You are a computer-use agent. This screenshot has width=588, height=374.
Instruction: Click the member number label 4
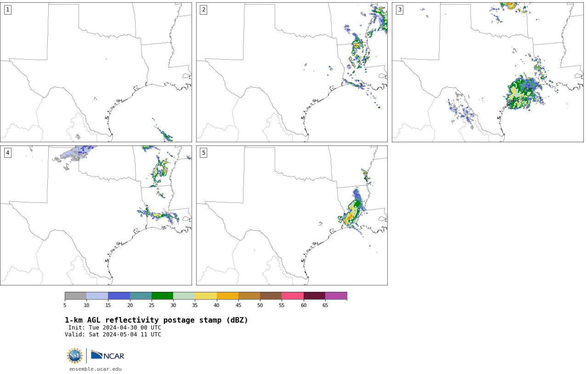click(x=7, y=153)
